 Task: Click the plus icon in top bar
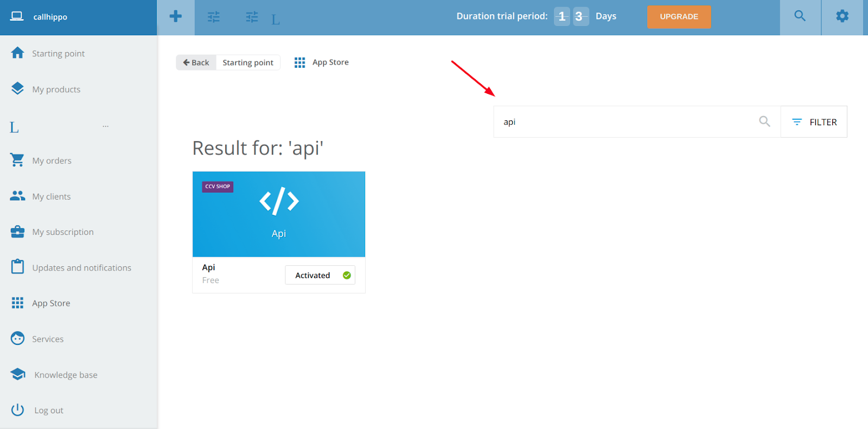pyautogui.click(x=176, y=16)
